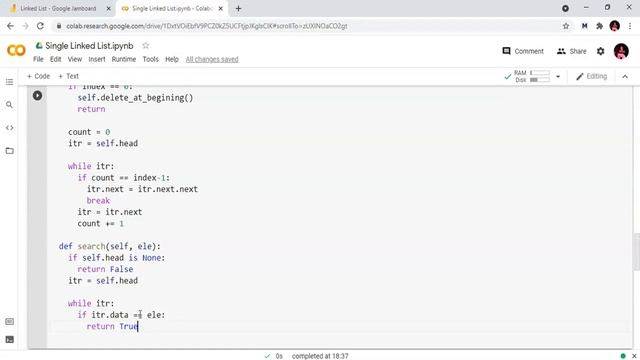Select Single Linked List Colab tab
This screenshot has height=360, width=640.
click(x=171, y=8)
